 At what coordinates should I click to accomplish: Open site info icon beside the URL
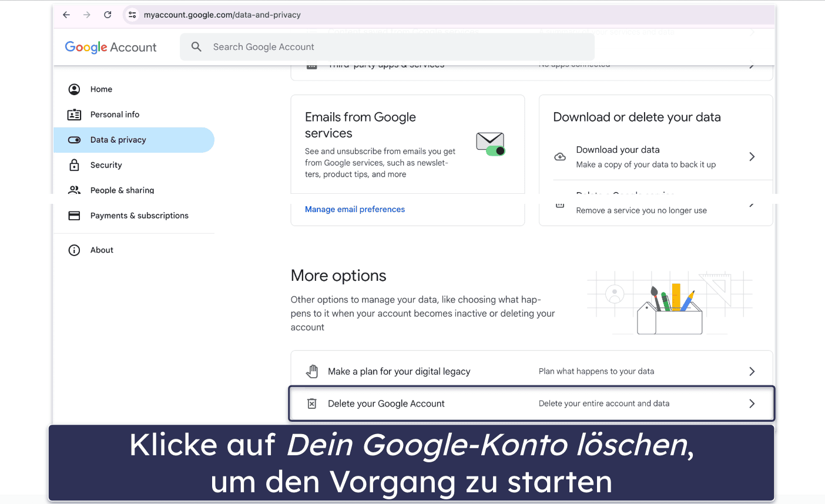(x=132, y=15)
